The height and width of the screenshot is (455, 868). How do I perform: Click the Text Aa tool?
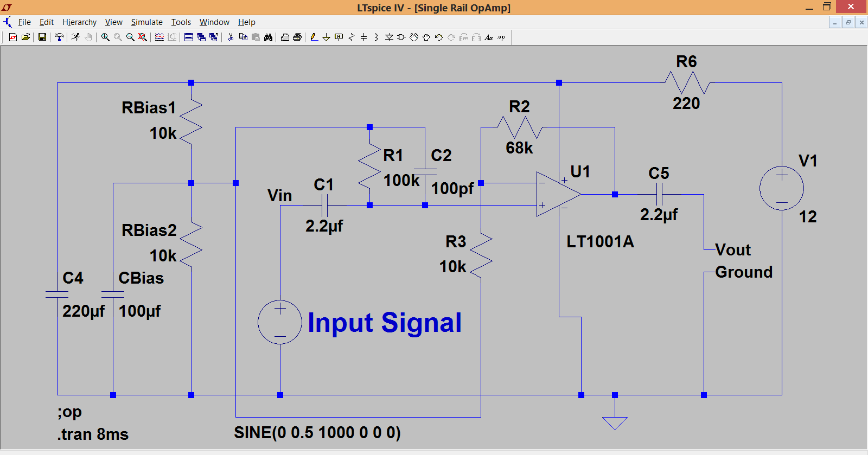tap(489, 37)
